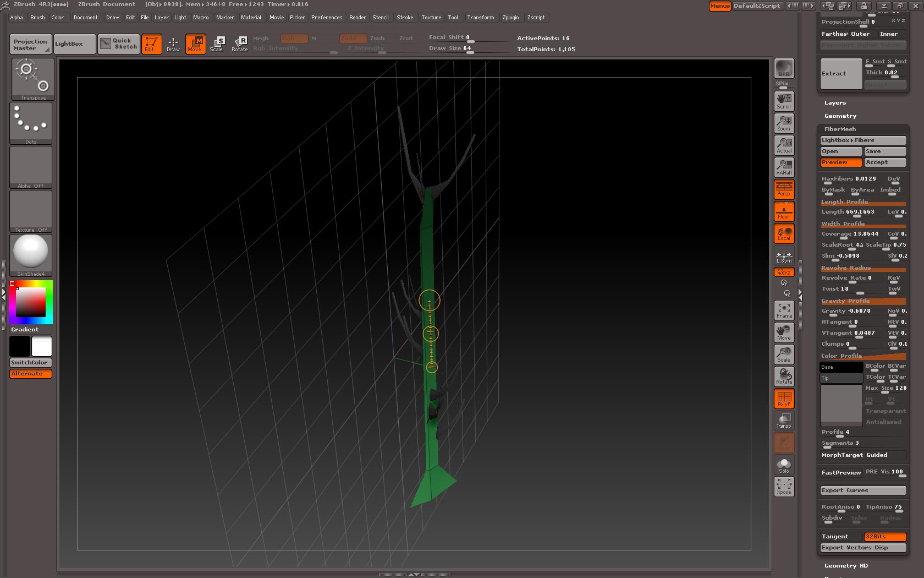
Task: Toggle Zadd sculpting mode
Action: point(353,38)
